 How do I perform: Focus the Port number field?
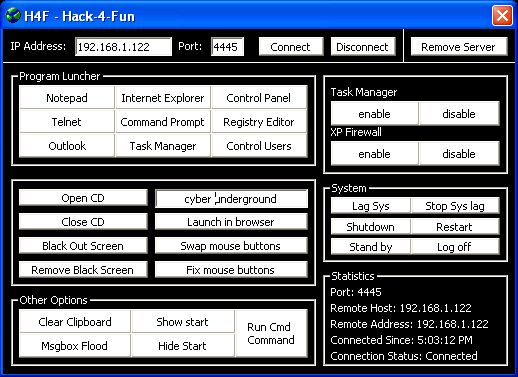click(227, 47)
